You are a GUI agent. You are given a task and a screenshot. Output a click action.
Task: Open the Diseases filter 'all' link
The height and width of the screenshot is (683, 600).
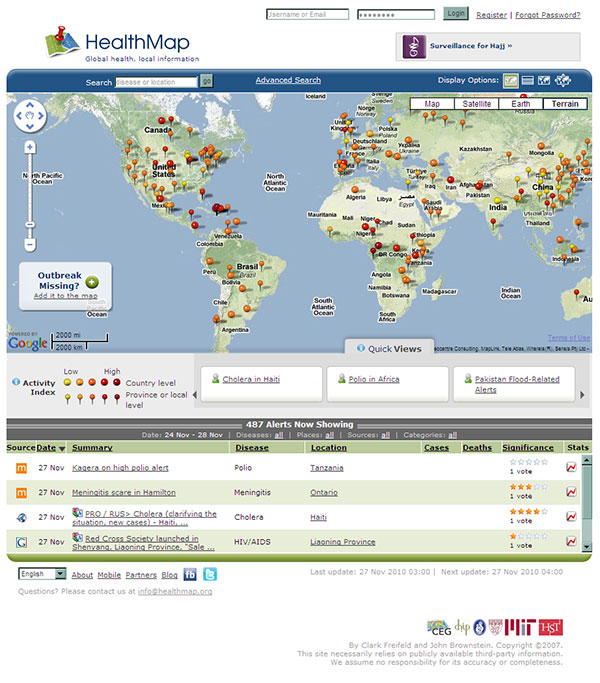279,435
